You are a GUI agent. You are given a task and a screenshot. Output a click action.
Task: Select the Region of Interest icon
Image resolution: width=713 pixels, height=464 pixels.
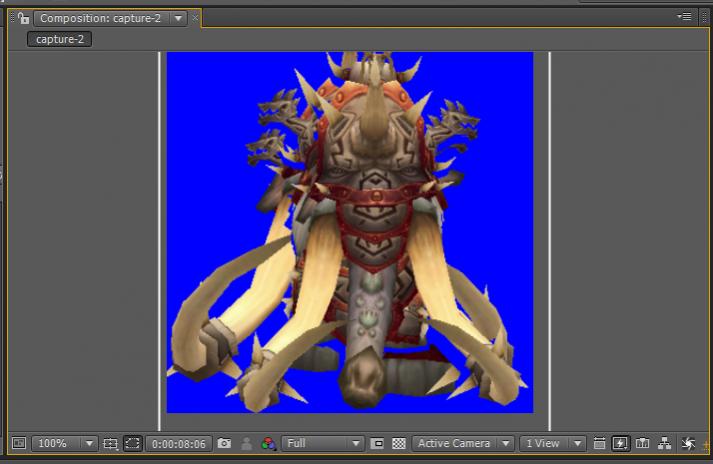click(x=377, y=443)
